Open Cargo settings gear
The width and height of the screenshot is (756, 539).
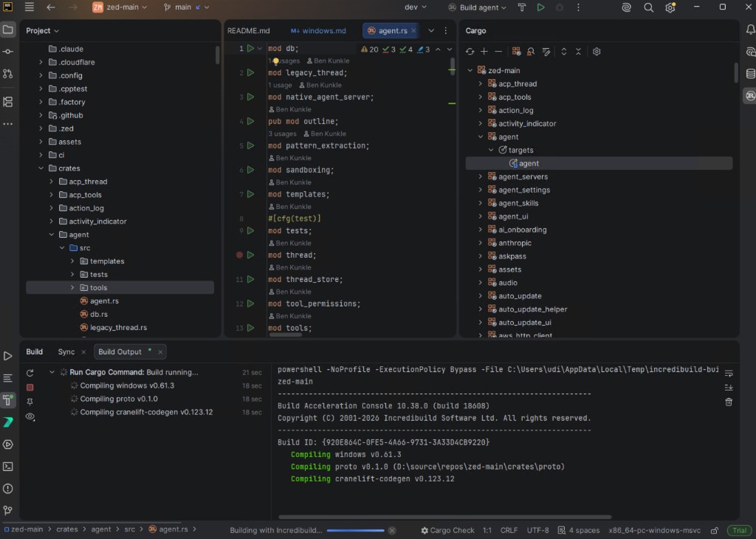coord(597,52)
